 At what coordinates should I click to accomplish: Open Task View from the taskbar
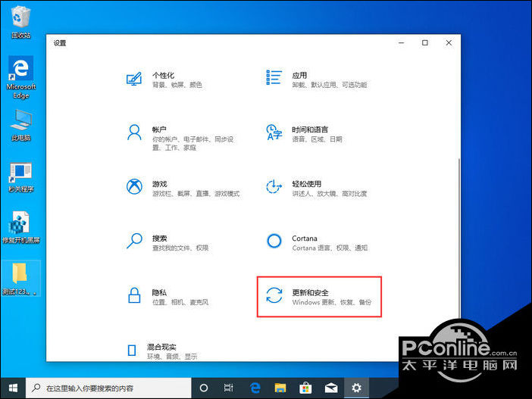click(x=229, y=388)
